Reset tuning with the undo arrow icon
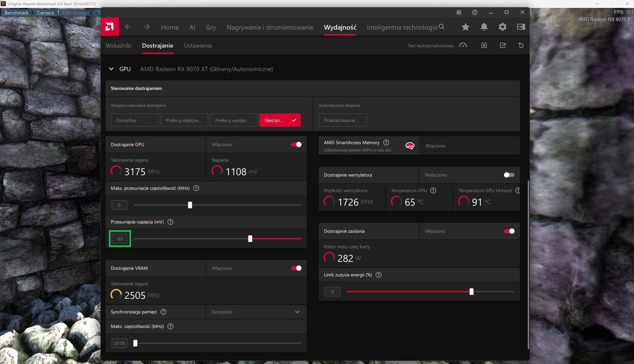Screen dimensions: 634x364 521,45
